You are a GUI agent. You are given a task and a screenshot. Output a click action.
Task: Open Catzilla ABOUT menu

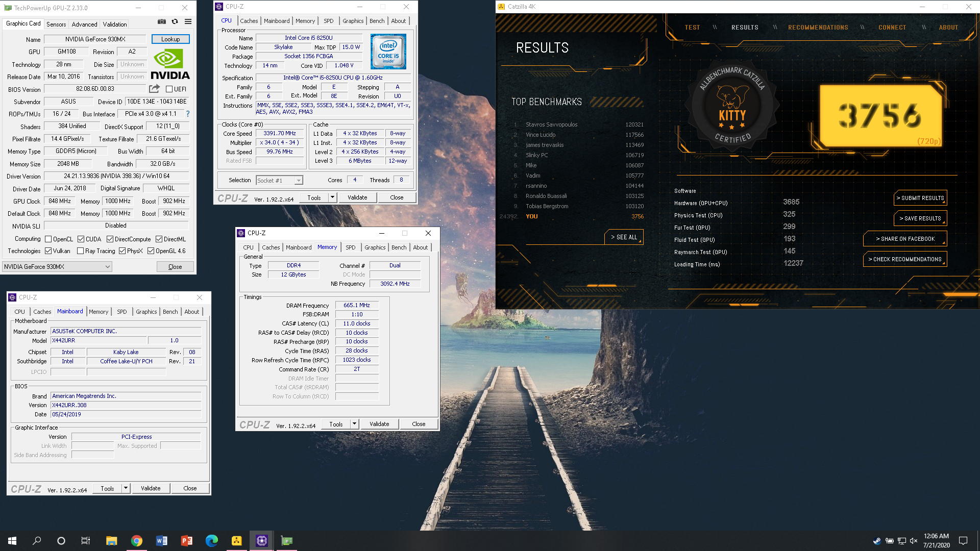(948, 28)
